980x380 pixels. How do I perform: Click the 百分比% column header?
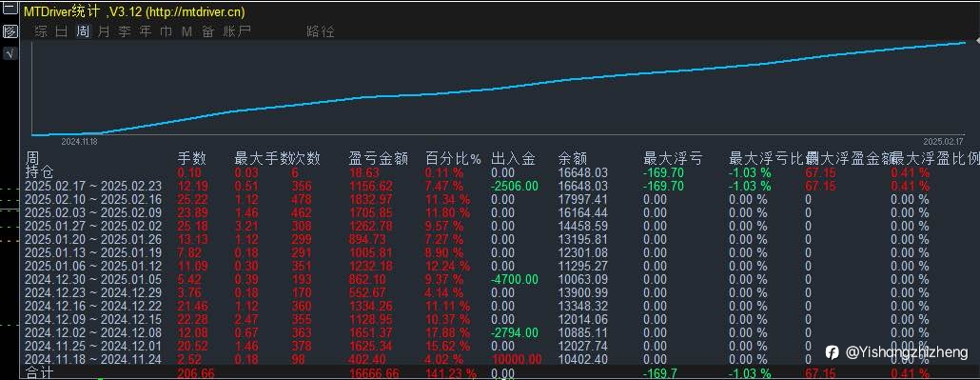454,158
